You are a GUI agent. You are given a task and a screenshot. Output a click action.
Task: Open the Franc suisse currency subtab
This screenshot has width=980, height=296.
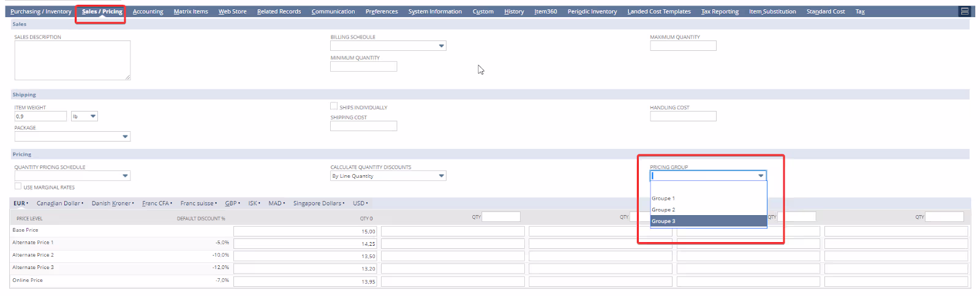[x=197, y=203]
